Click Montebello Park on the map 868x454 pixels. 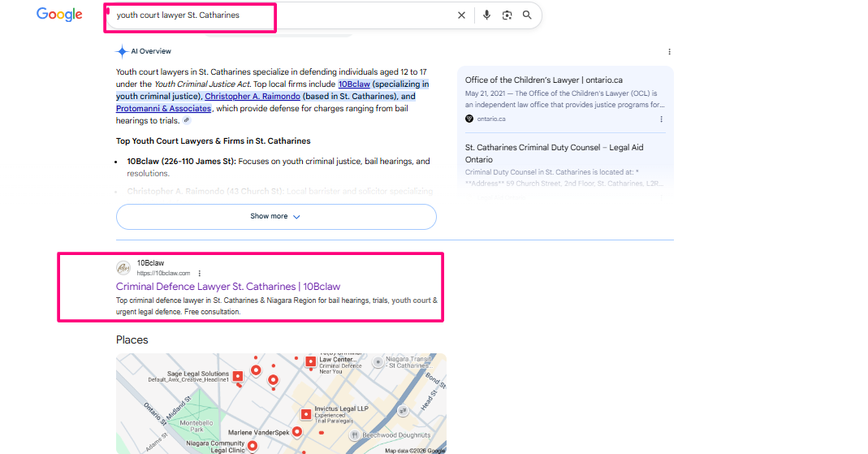pos(196,426)
